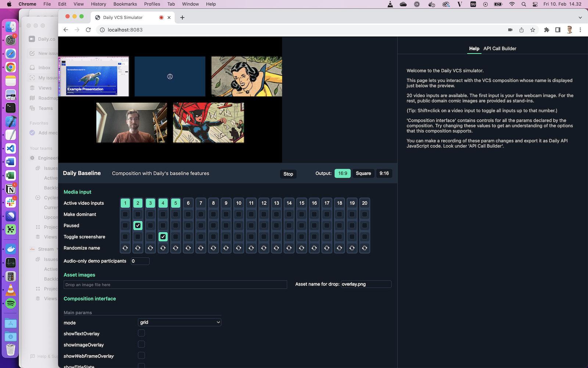This screenshot has width=588, height=368.
Task: Uncheck Toggle screenshare for input 4
Action: 163,237
